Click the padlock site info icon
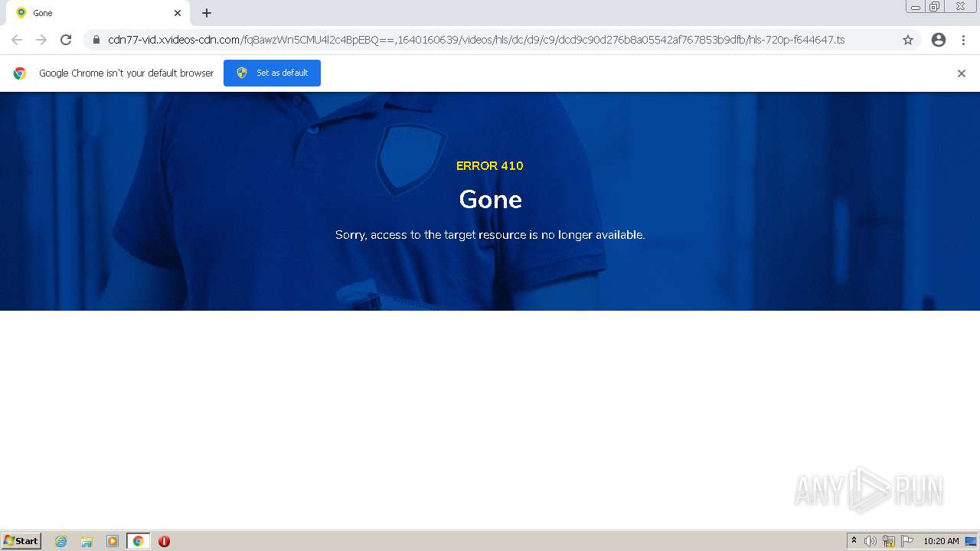Viewport: 980px width, 551px height. (96, 40)
